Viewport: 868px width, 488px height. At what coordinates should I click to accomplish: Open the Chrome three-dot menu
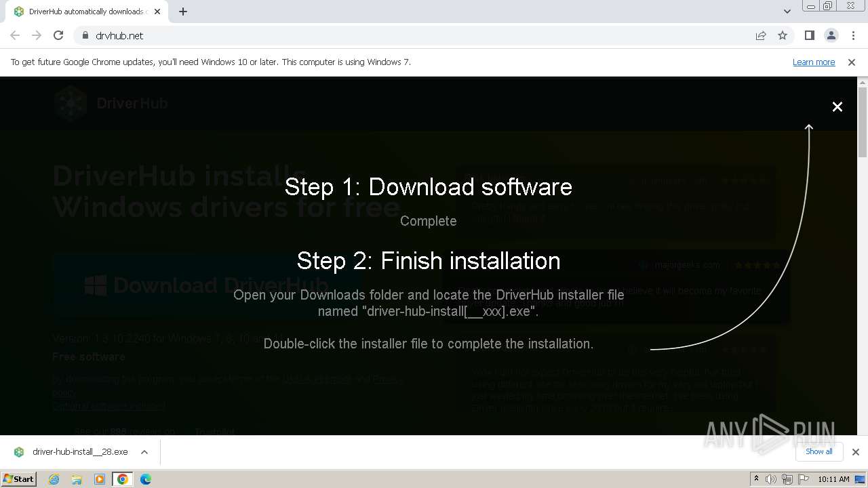tap(853, 35)
